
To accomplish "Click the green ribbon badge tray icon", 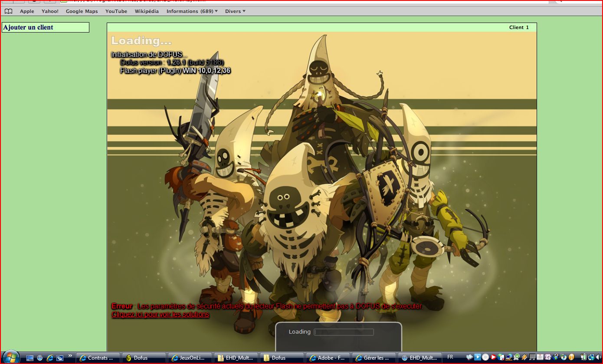I will 516,357.
